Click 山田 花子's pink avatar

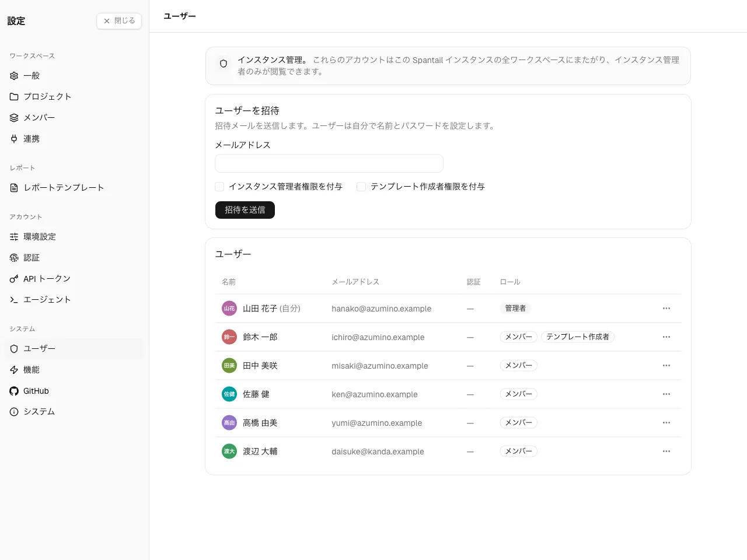229,309
